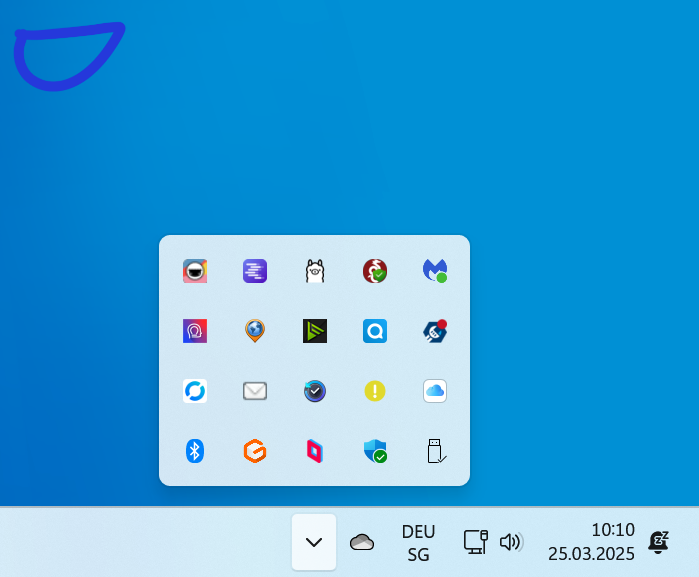This screenshot has height=577, width=699.
Task: Open the camera lens tray icon
Action: tap(195, 271)
